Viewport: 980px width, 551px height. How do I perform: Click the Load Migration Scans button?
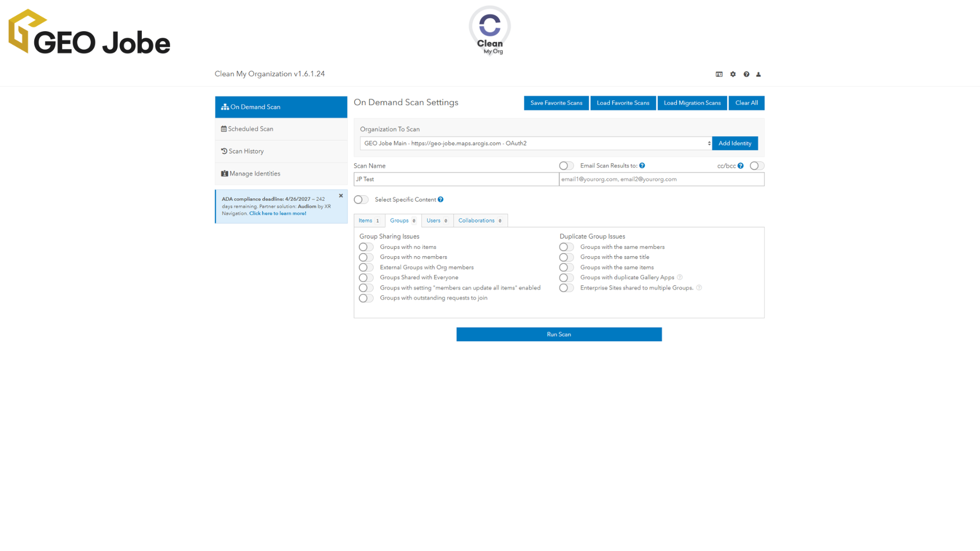pyautogui.click(x=692, y=103)
